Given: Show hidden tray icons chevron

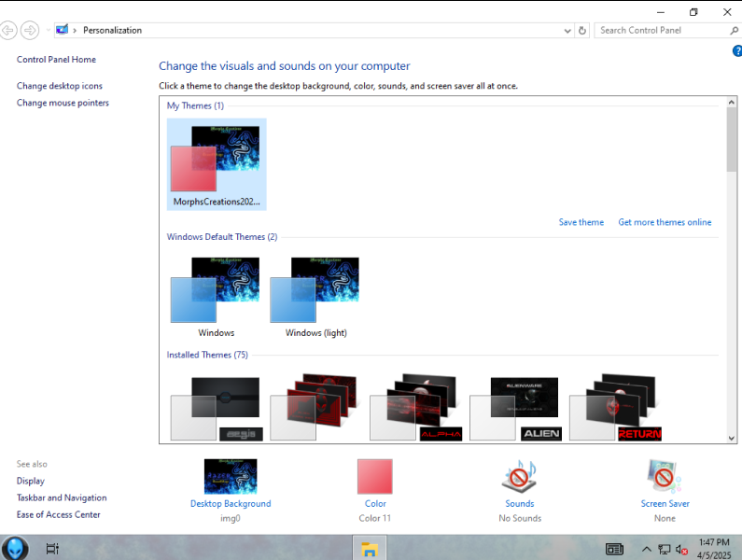Looking at the screenshot, I should [646, 549].
